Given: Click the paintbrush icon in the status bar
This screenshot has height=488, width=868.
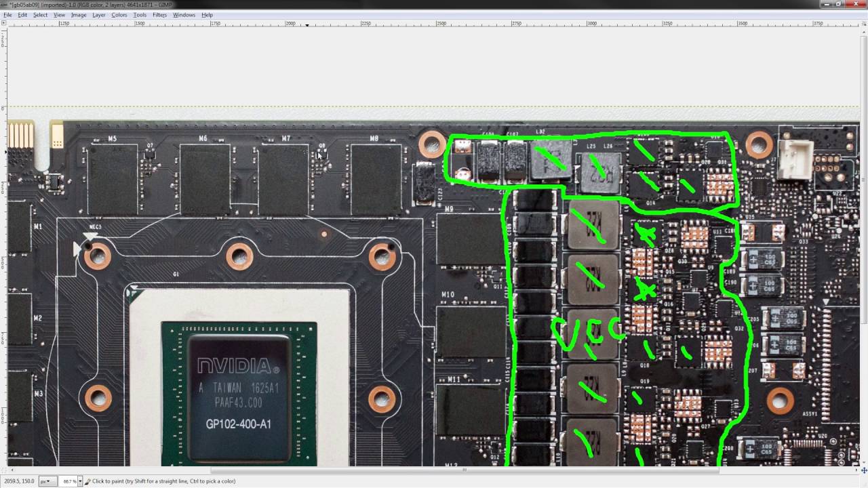Looking at the screenshot, I should [87, 481].
